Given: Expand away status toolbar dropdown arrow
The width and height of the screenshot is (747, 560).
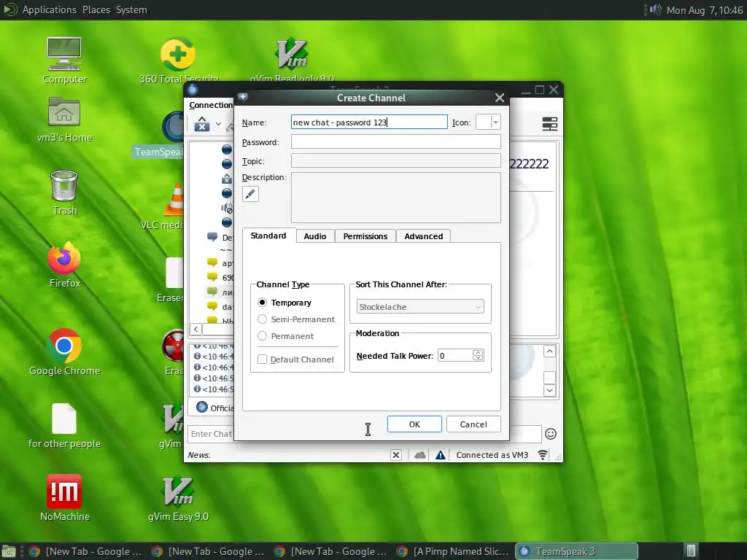Looking at the screenshot, I should click(x=218, y=124).
